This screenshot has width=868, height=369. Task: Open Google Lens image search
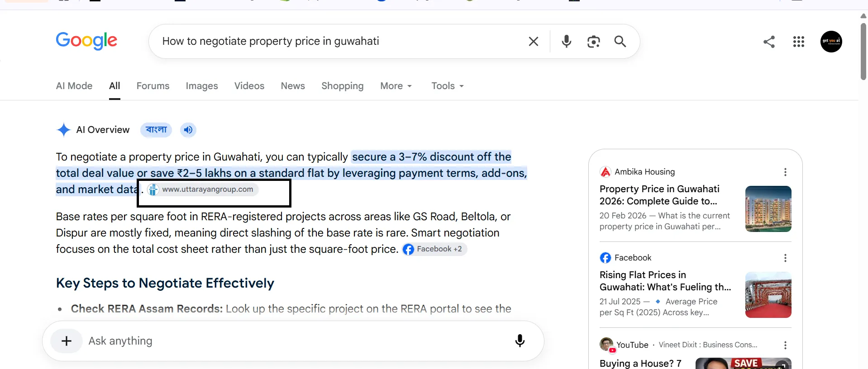[593, 42]
